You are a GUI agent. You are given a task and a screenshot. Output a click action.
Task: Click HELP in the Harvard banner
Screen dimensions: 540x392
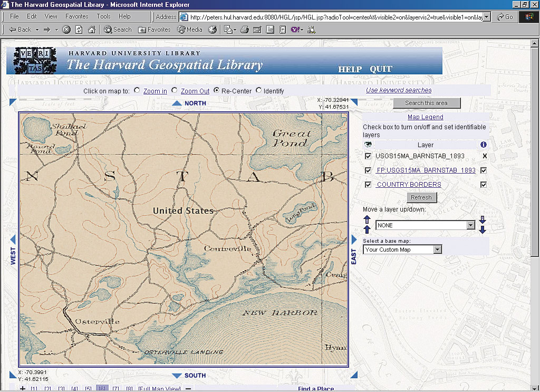coord(350,69)
